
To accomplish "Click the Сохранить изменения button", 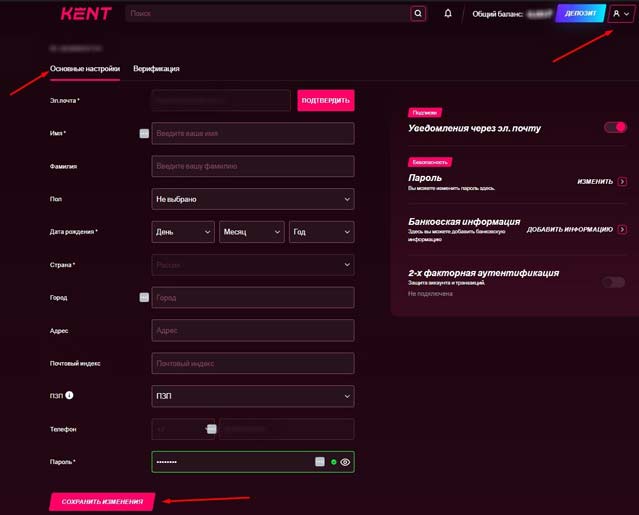I will point(102,501).
